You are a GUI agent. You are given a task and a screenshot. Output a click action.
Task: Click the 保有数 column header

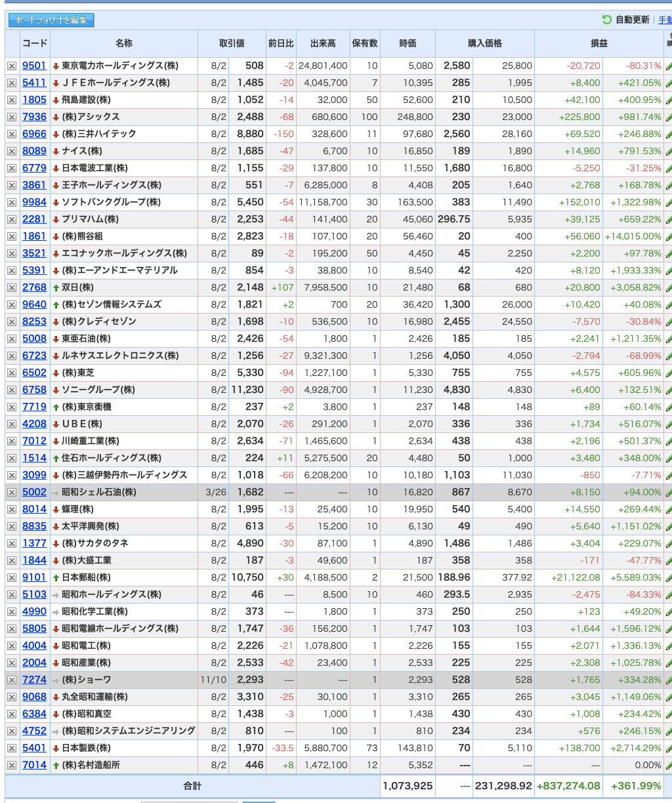coord(365,43)
